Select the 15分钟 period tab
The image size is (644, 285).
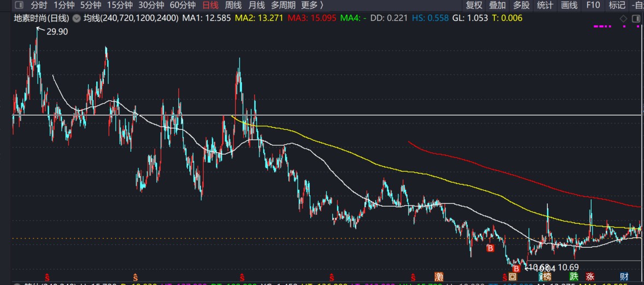click(120, 5)
